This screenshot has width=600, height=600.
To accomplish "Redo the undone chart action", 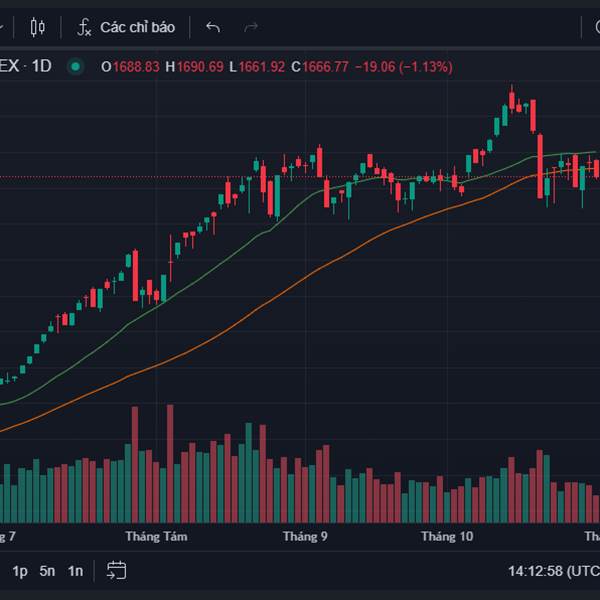I will pos(251,27).
